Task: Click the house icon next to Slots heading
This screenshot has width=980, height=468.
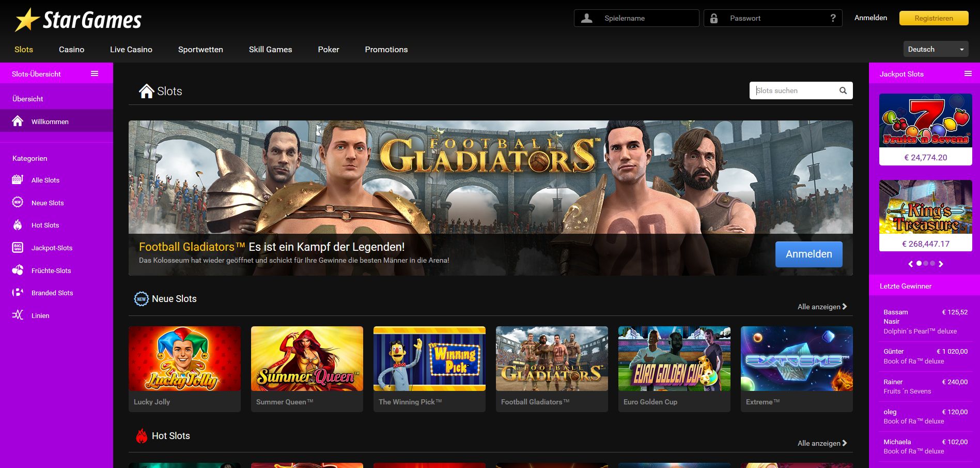Action: [147, 91]
